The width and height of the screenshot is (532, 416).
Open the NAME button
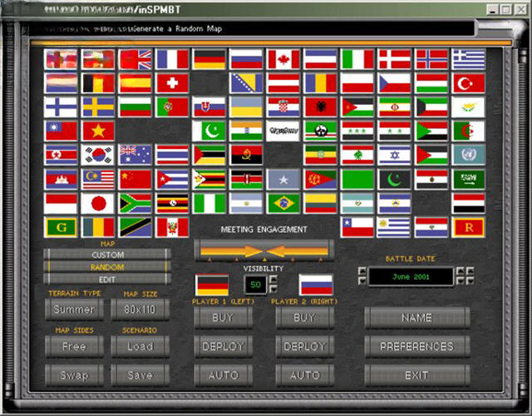[417, 318]
